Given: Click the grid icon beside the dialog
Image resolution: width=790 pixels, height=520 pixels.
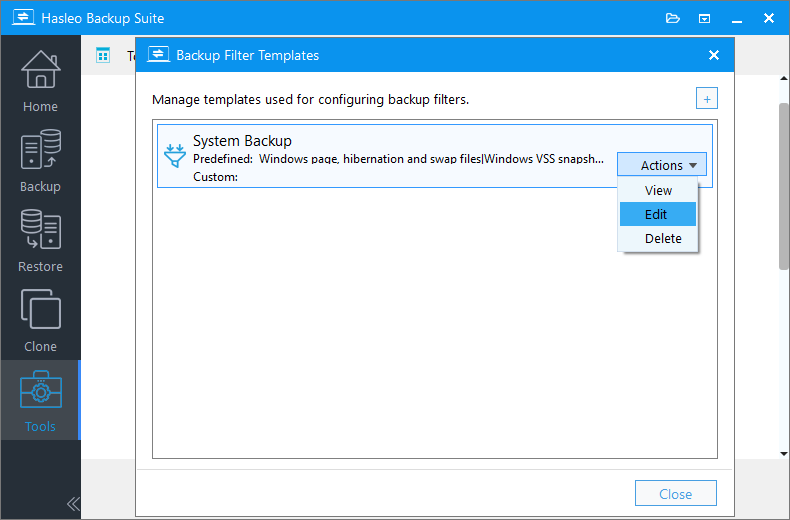Looking at the screenshot, I should coord(103,55).
